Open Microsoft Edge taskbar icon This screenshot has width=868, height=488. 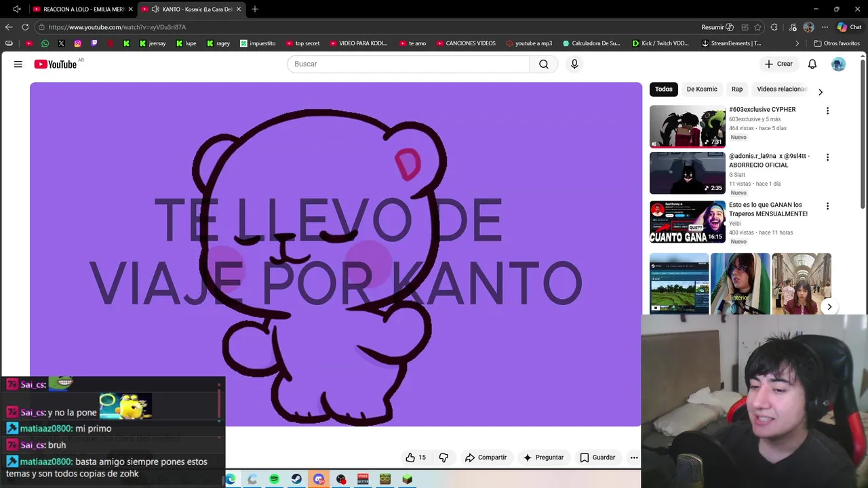tap(231, 479)
